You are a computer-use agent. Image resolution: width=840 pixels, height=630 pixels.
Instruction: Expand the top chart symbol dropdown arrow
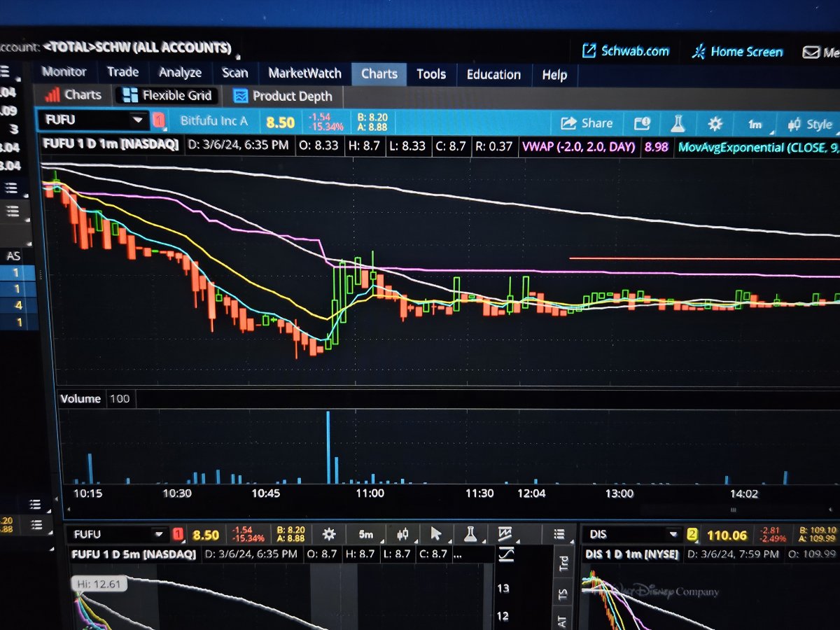coord(138,120)
